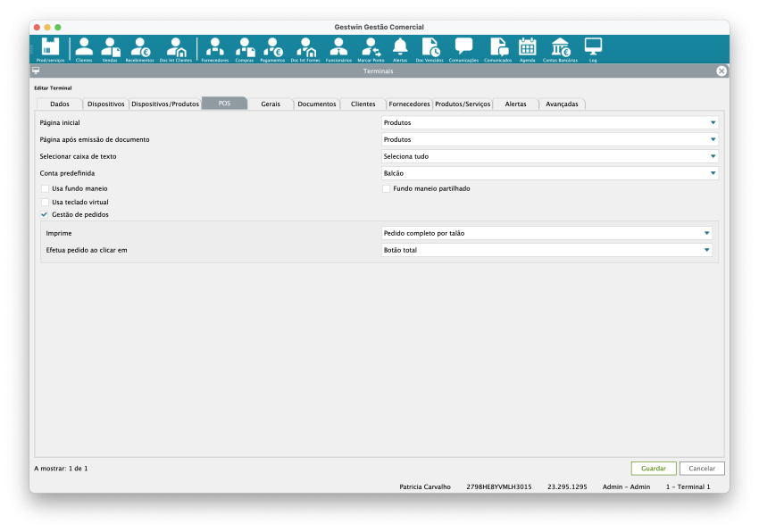Click the Cancelar button
The height and width of the screenshot is (532, 759).
[x=702, y=469]
